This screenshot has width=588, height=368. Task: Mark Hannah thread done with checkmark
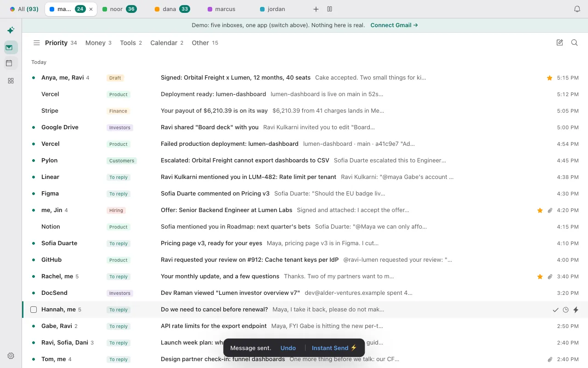point(555,310)
